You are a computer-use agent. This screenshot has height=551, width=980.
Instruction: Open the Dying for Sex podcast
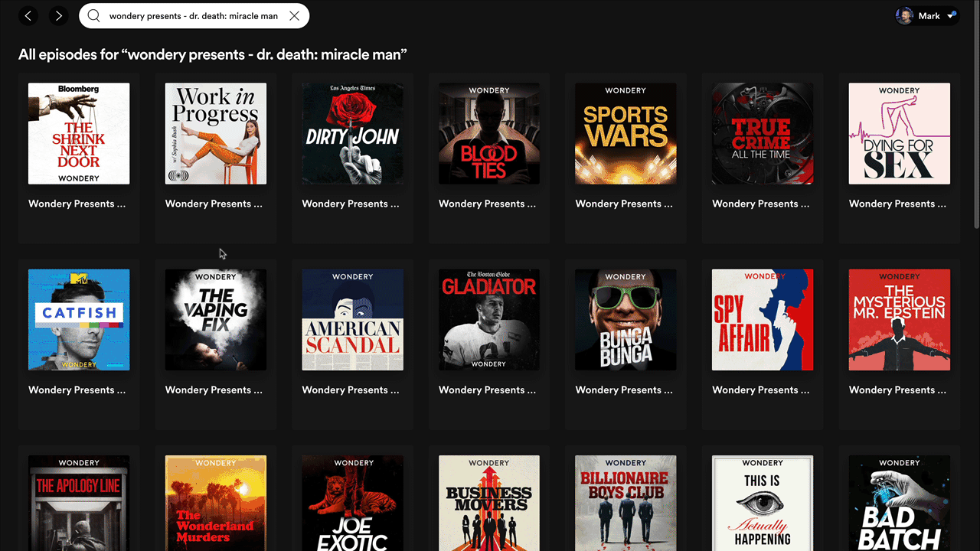[x=899, y=133]
